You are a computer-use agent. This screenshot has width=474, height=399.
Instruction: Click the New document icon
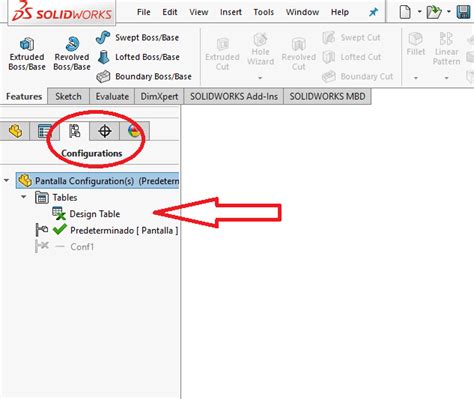coord(405,12)
